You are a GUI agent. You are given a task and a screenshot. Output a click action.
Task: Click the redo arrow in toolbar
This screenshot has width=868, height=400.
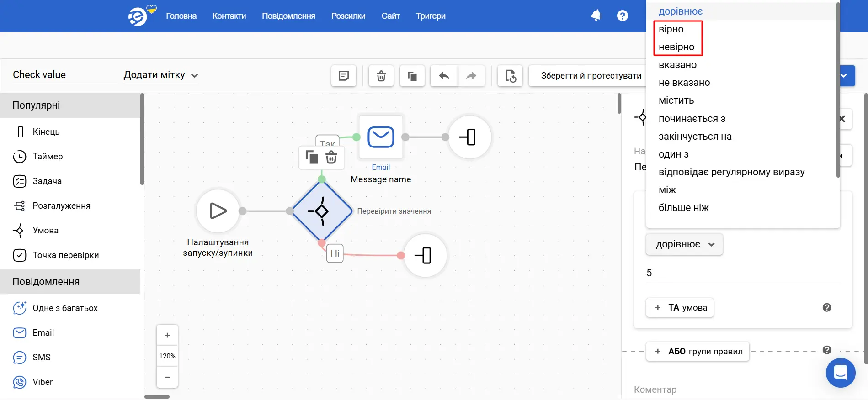(x=471, y=76)
